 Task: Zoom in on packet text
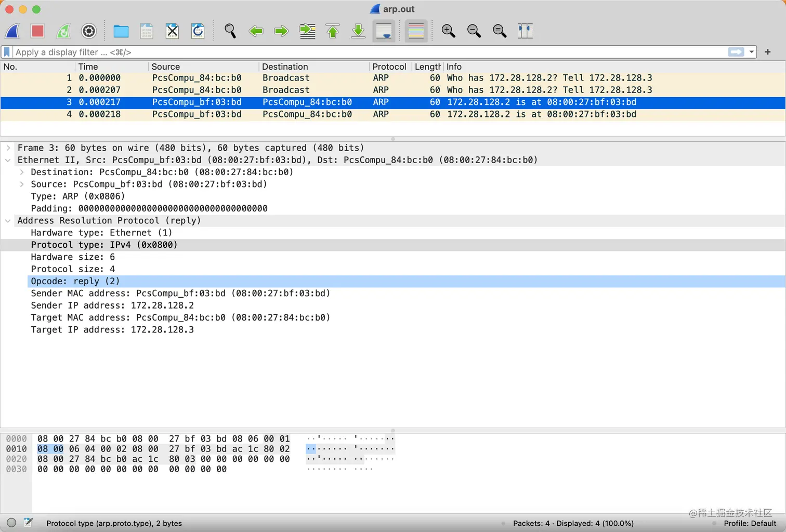(x=448, y=31)
